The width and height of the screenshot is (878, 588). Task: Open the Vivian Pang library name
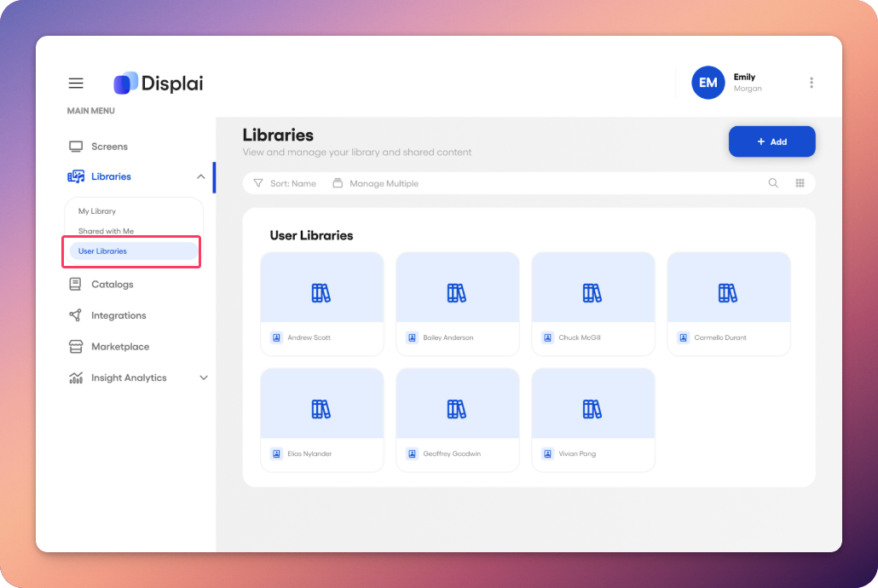tap(577, 453)
